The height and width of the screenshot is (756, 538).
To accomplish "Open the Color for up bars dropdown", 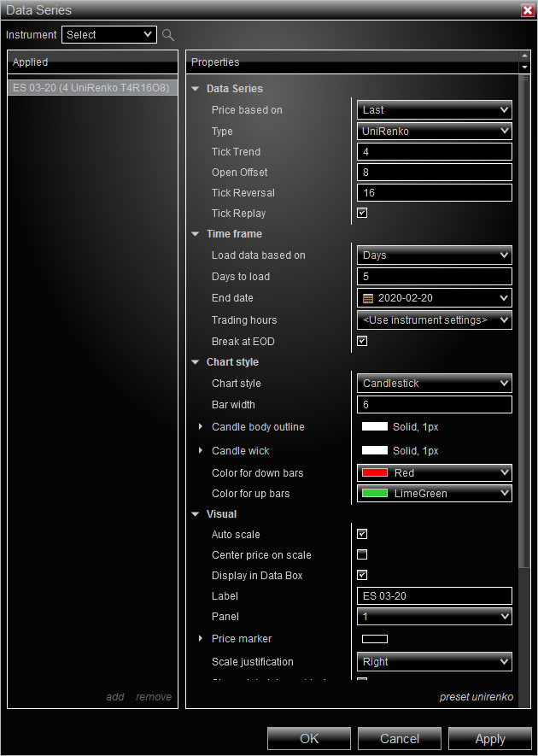I will coord(435,493).
